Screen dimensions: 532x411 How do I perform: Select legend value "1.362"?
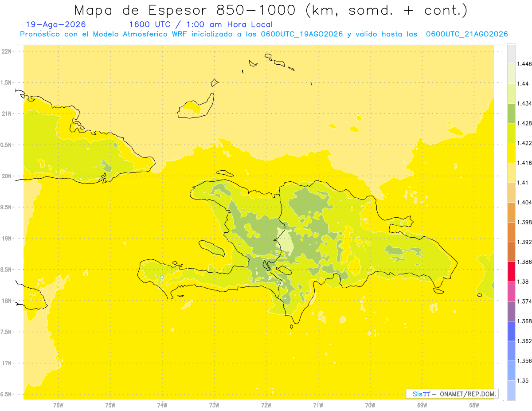(x=524, y=341)
